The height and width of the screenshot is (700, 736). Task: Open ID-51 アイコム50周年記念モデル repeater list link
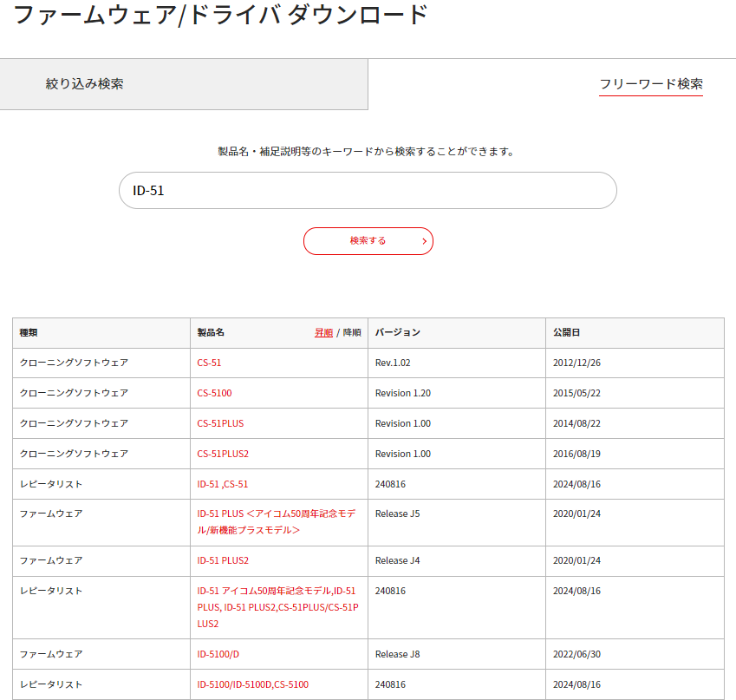click(x=278, y=607)
